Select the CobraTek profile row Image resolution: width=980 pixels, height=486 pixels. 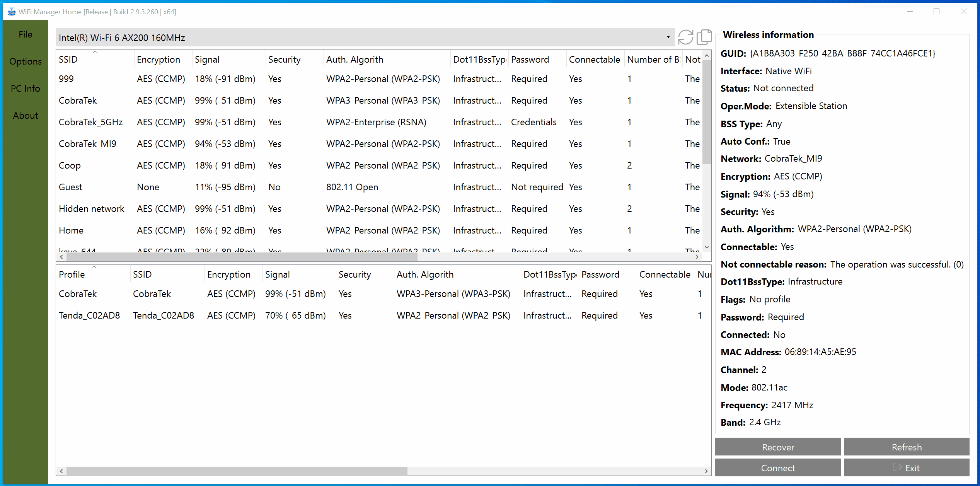[383, 294]
